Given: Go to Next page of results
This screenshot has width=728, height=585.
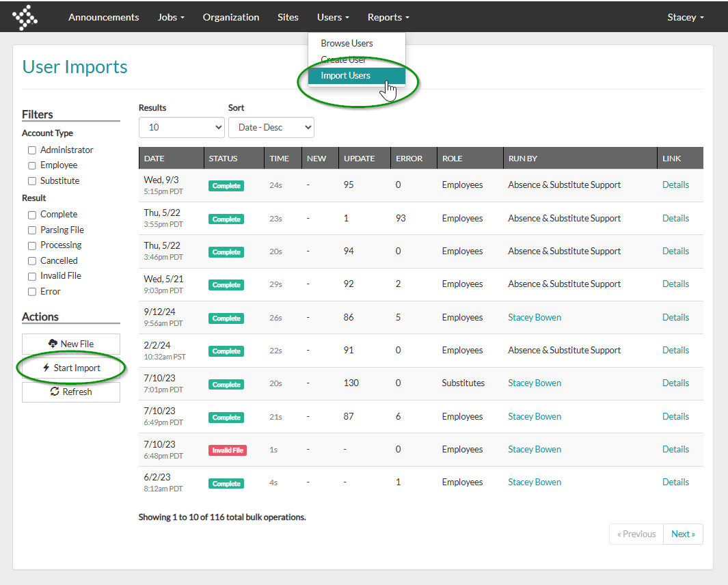Looking at the screenshot, I should (x=683, y=534).
